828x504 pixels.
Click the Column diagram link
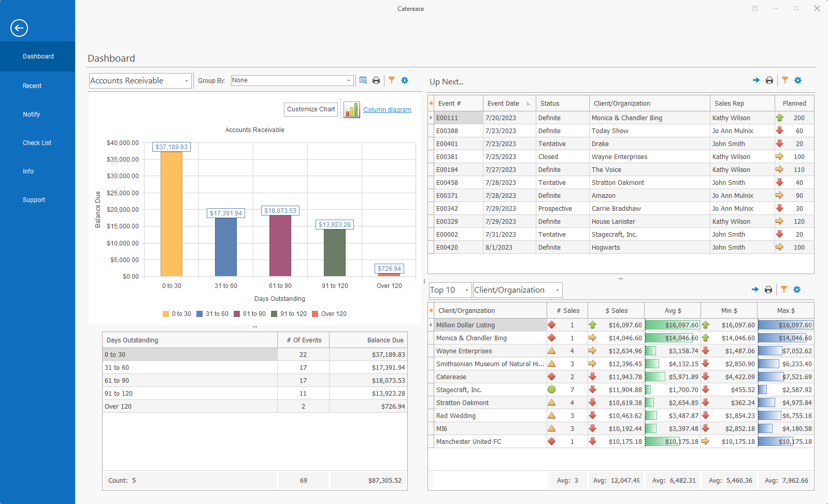coord(387,110)
